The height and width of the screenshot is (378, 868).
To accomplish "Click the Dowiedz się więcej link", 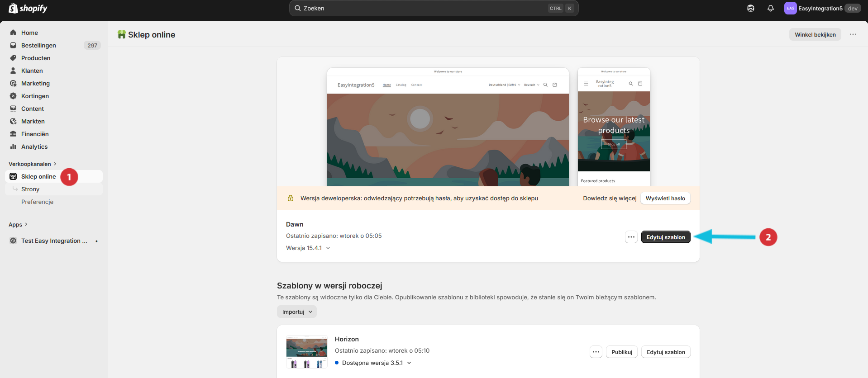I will click(610, 198).
